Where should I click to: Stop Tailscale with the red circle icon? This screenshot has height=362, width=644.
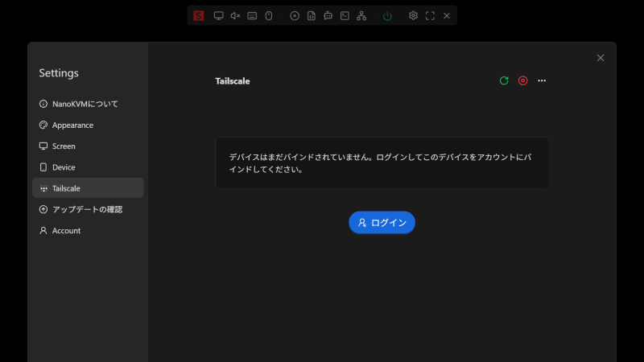[522, 80]
